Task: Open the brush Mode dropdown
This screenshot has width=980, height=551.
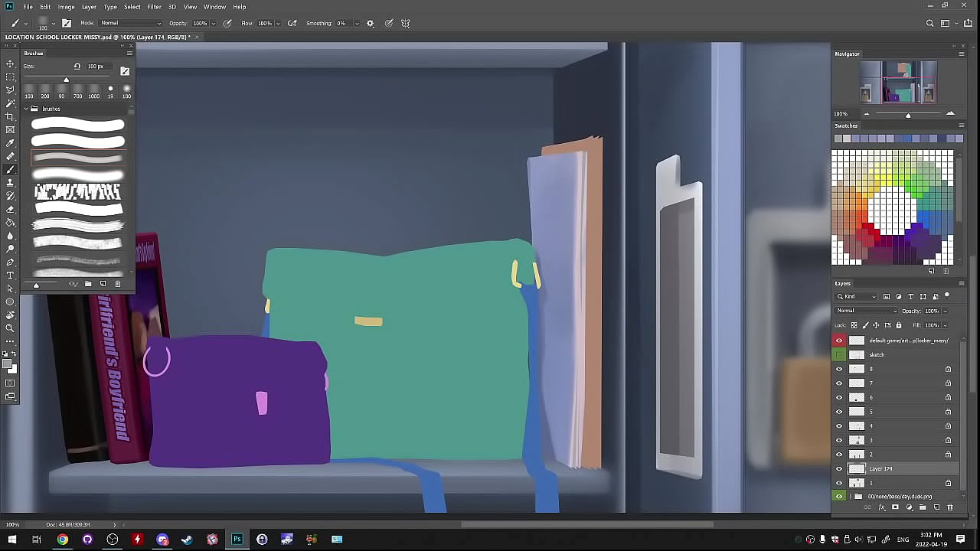Action: coord(131,24)
